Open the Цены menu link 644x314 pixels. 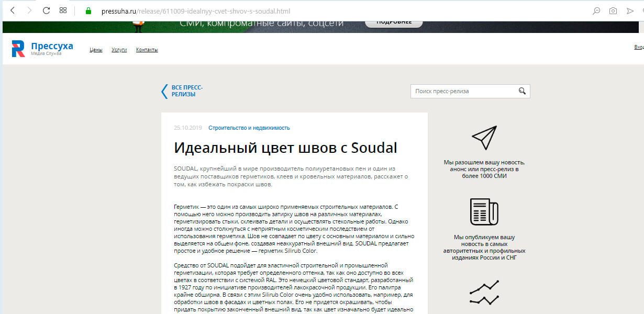coord(96,50)
